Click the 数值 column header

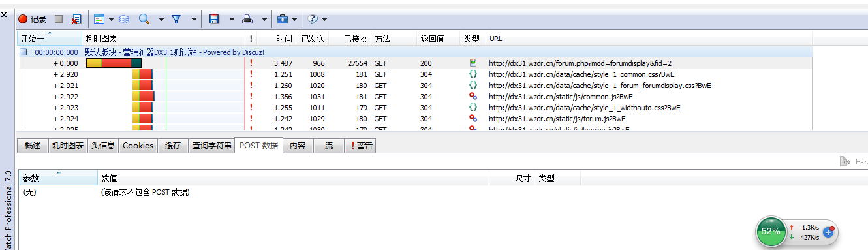pos(294,178)
